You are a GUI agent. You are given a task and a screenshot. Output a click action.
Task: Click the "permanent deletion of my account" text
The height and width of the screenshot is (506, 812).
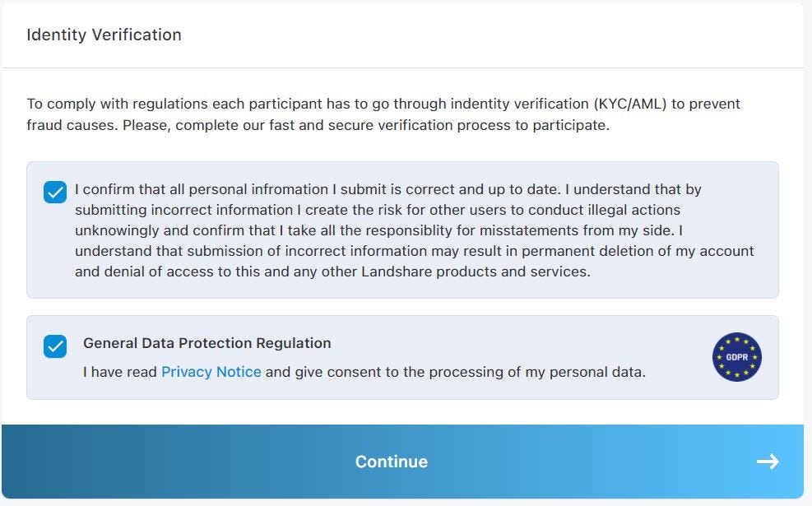tap(638, 251)
